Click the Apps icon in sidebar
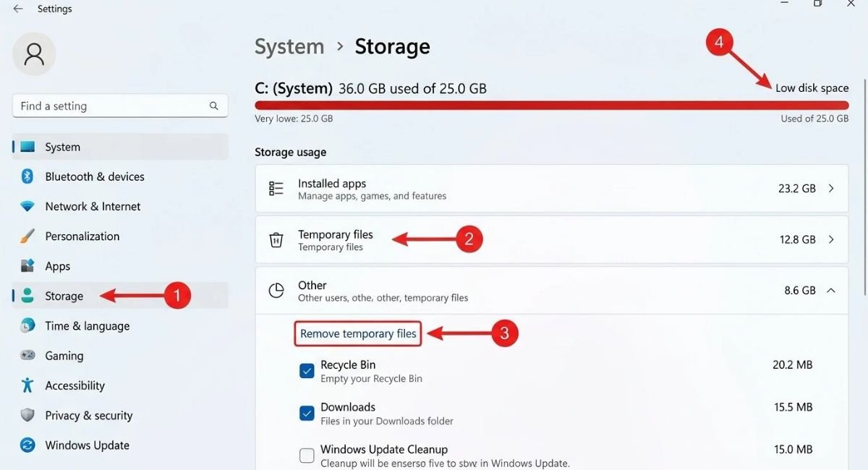The image size is (868, 470). coord(27,265)
